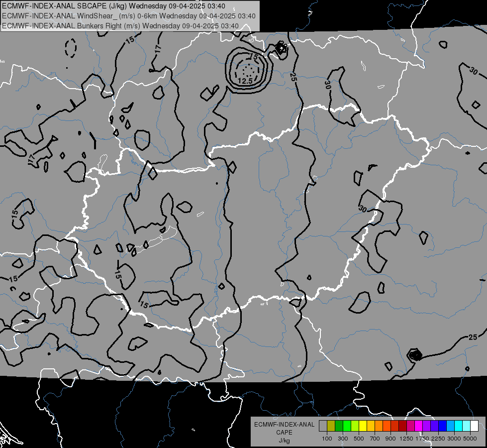Select the cyan swatch right of the 3000 tick
The height and width of the screenshot is (448, 487).
click(x=459, y=426)
